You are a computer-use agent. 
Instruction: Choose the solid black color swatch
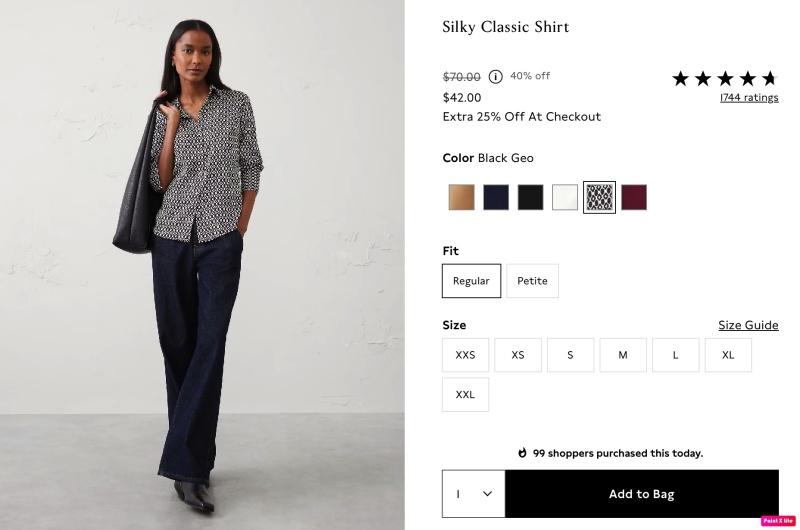click(x=530, y=197)
